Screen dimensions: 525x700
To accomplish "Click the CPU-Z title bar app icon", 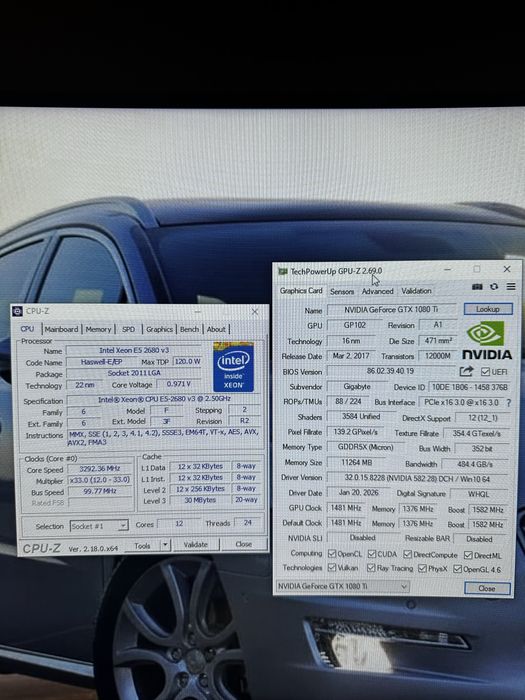I will [17, 311].
